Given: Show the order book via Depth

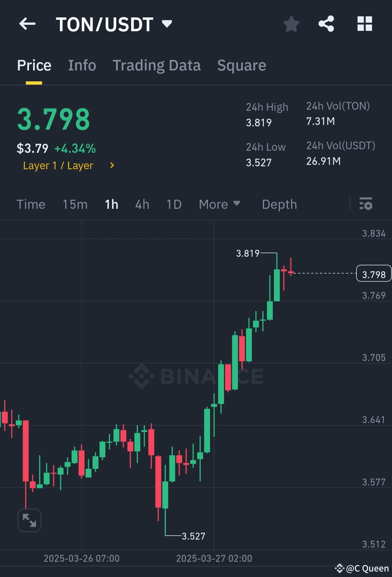Looking at the screenshot, I should tap(279, 204).
